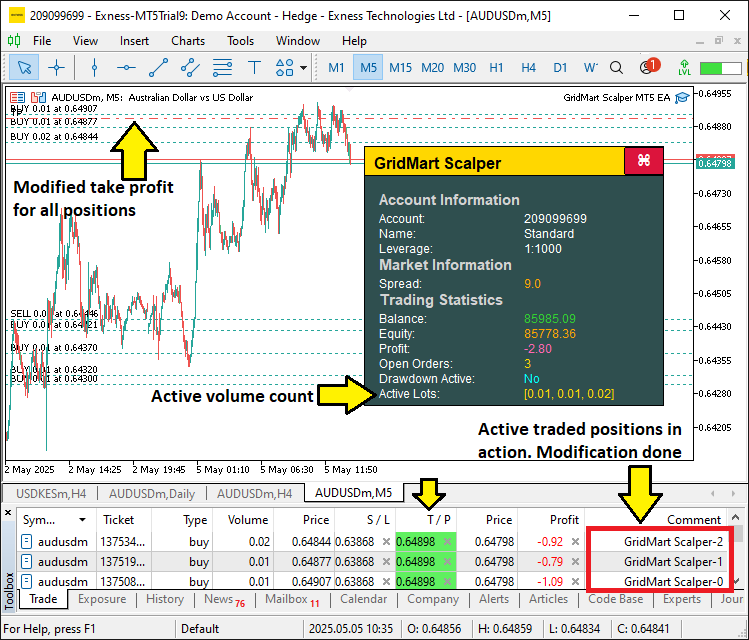
Task: Click the green connection status bar
Action: click(x=720, y=68)
